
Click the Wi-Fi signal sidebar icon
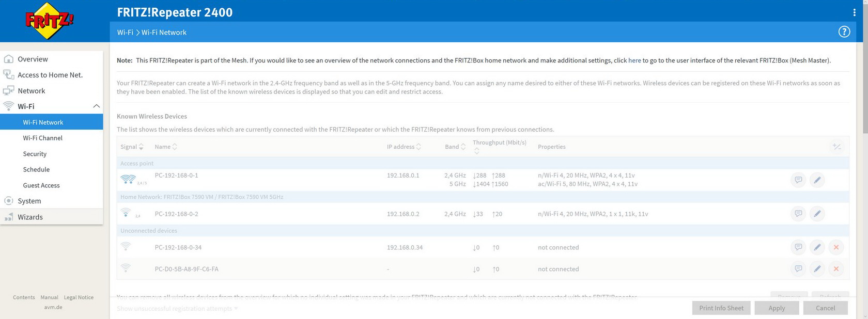coord(8,106)
